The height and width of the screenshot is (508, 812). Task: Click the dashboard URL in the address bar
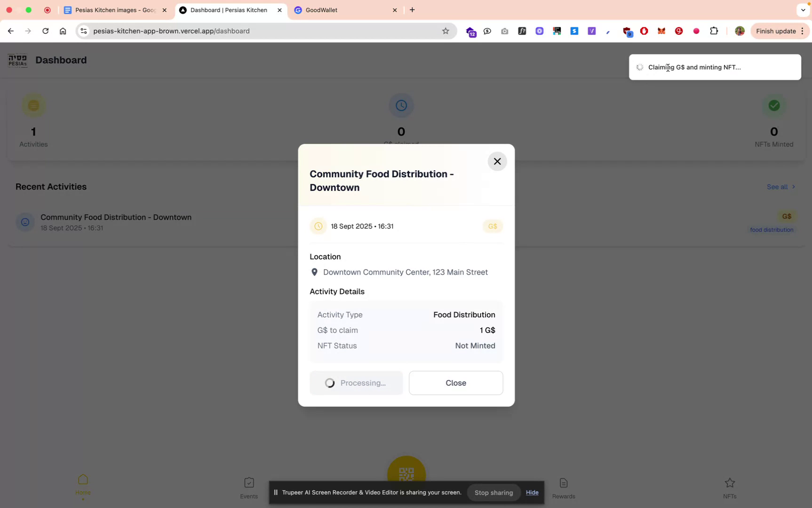point(171,31)
